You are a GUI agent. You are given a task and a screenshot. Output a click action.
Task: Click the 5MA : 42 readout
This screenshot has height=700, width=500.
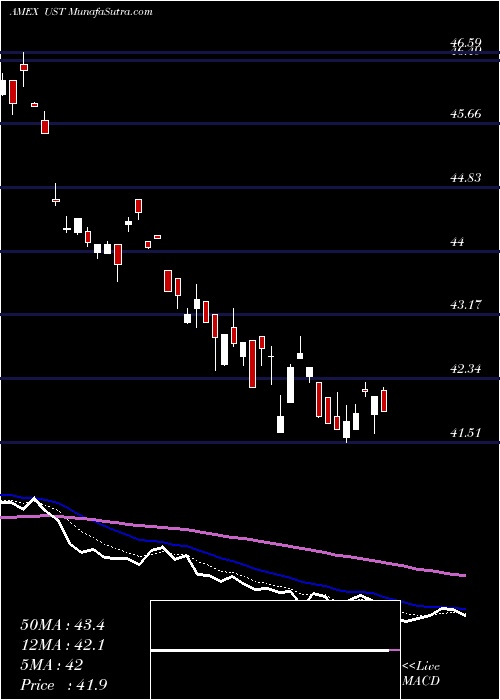click(51, 665)
